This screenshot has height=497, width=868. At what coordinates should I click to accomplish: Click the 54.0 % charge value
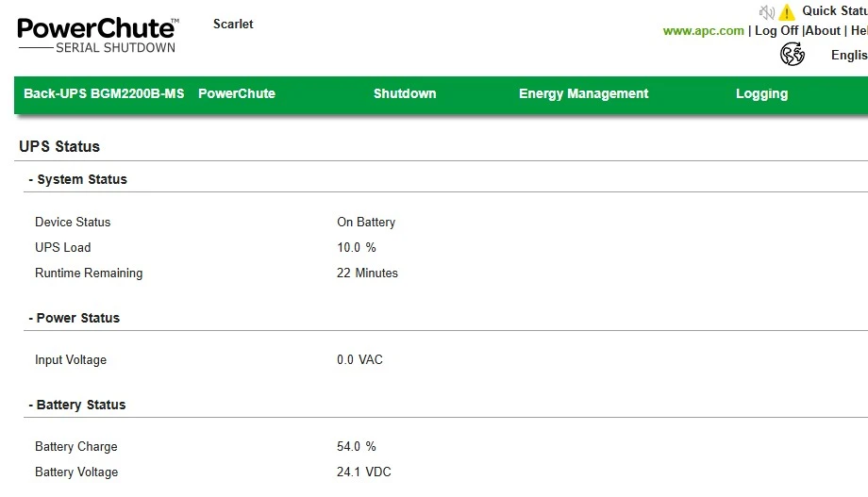click(x=357, y=446)
